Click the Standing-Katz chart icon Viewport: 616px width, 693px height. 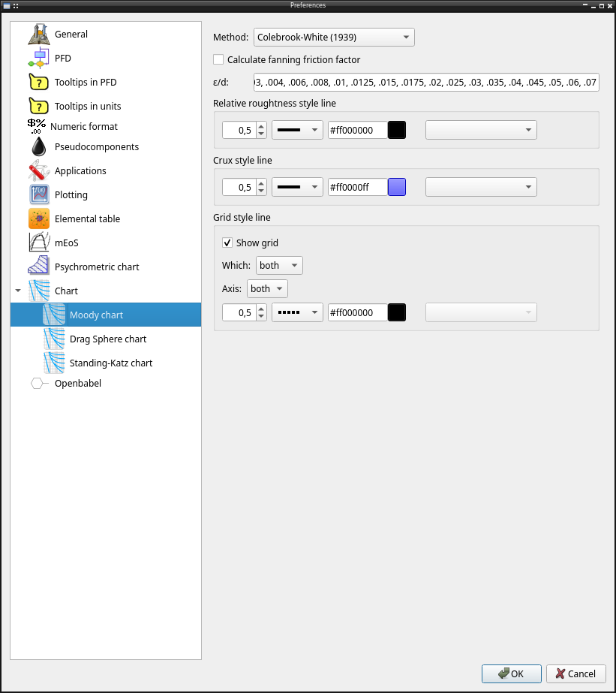point(54,363)
